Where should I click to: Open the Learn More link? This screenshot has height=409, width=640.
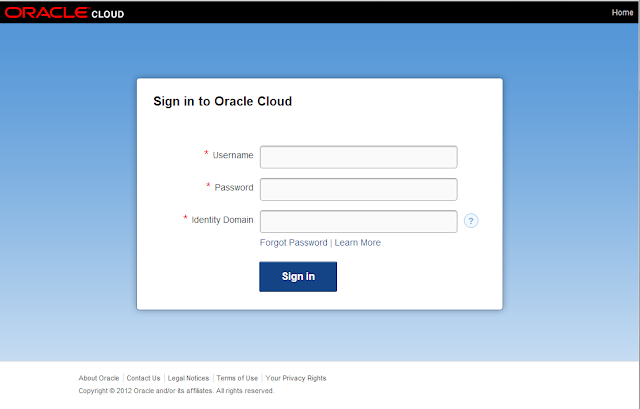tap(358, 242)
